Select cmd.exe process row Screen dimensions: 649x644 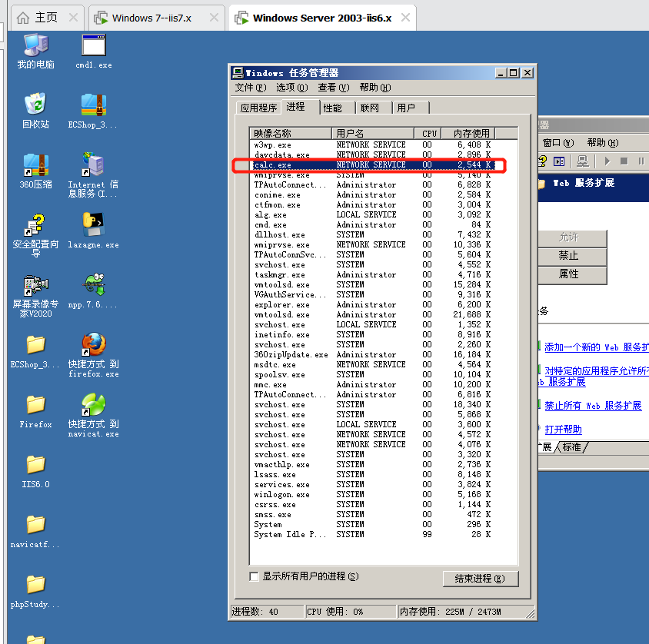[373, 224]
